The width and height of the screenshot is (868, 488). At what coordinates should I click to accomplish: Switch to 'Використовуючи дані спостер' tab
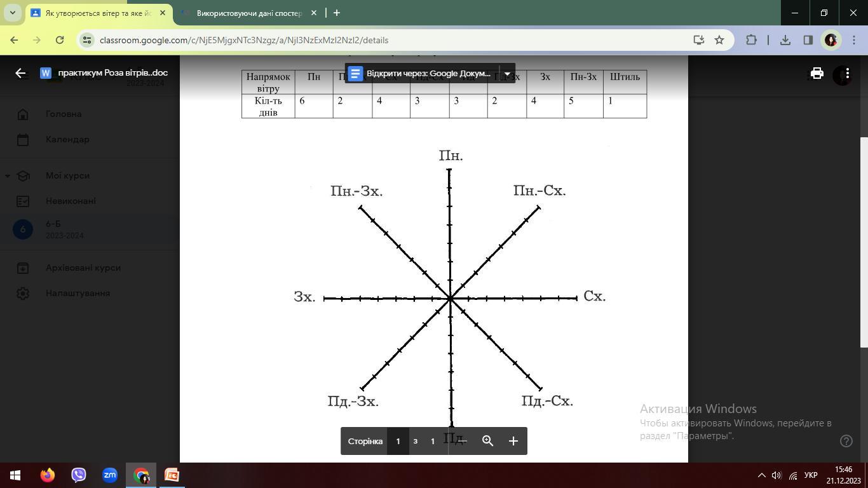tap(249, 13)
